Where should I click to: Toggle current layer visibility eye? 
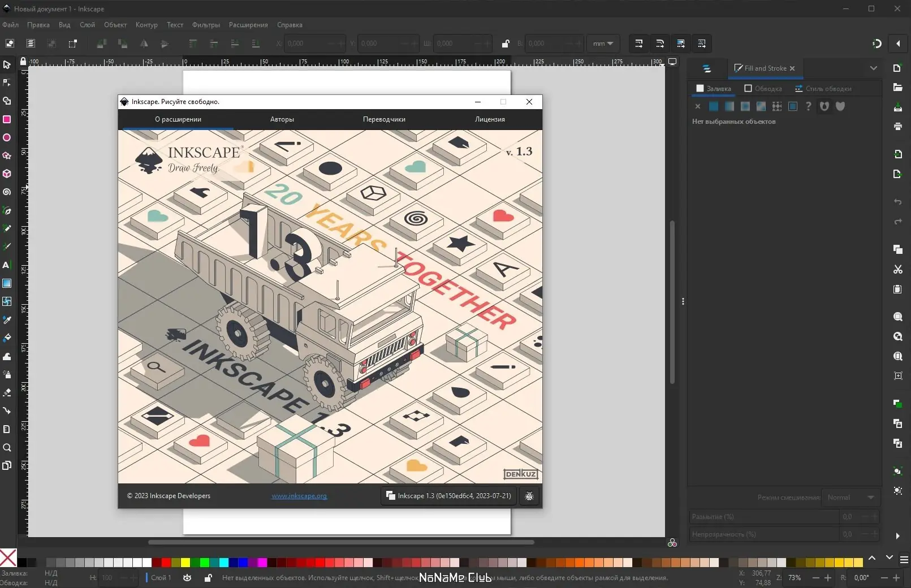[x=187, y=578]
